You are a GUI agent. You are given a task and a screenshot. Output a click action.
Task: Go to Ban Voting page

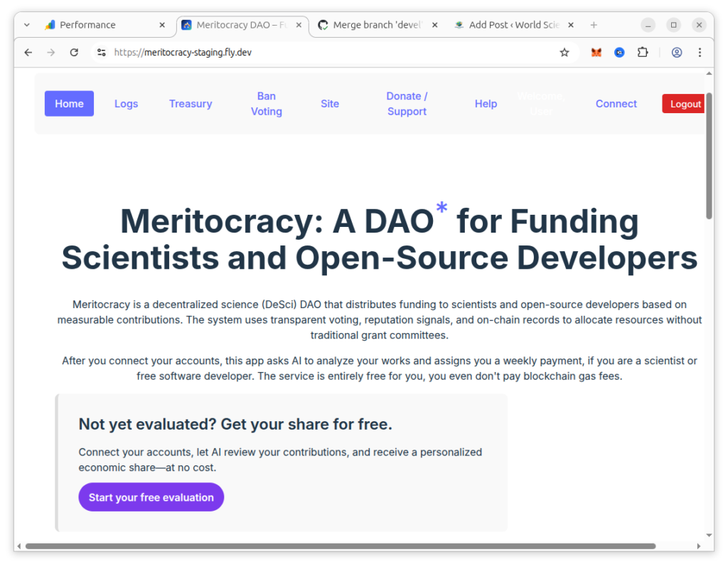tap(267, 104)
